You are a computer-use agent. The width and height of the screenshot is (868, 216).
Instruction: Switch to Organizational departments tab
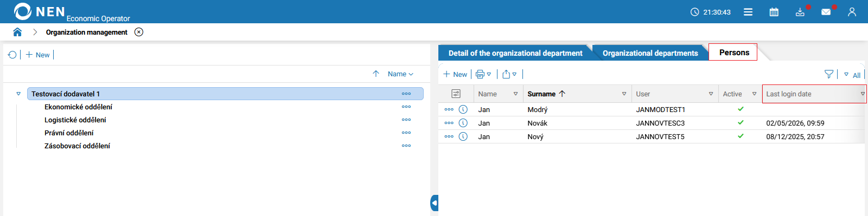[650, 53]
